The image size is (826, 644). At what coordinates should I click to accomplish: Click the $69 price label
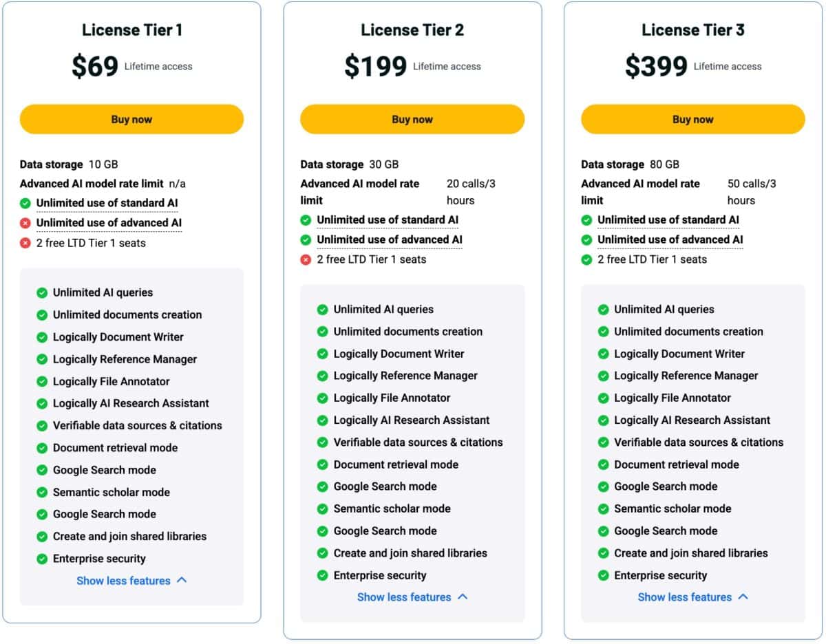tap(95, 66)
